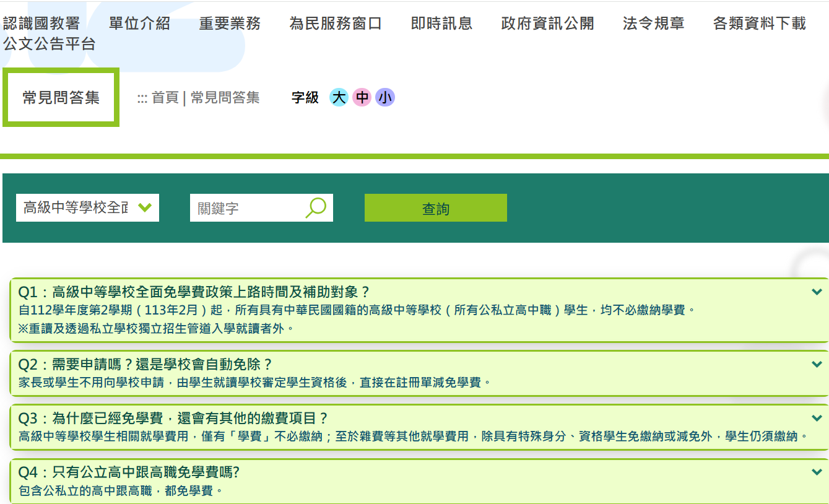Image resolution: width=829 pixels, height=504 pixels.
Task: Open the 單位介紹 menu item
Action: 139,24
